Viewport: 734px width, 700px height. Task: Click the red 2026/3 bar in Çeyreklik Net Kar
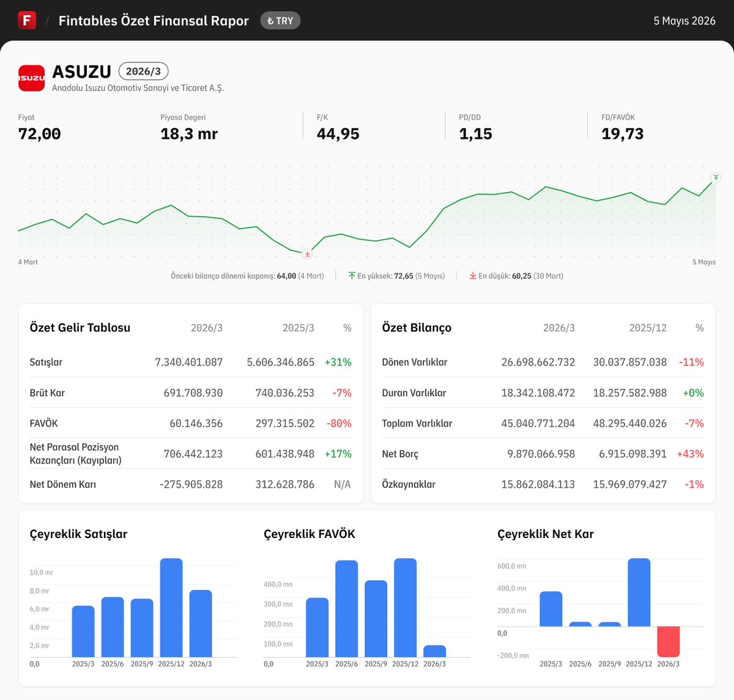tap(669, 641)
